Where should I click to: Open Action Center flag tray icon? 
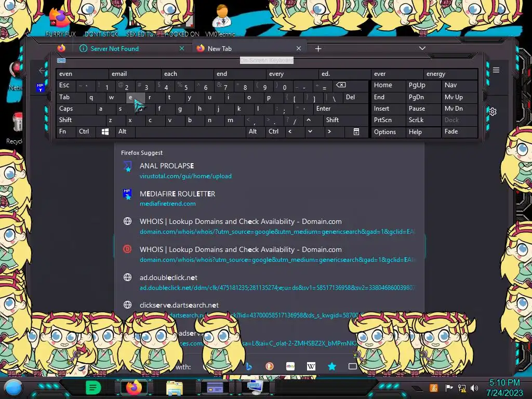pyautogui.click(x=449, y=388)
